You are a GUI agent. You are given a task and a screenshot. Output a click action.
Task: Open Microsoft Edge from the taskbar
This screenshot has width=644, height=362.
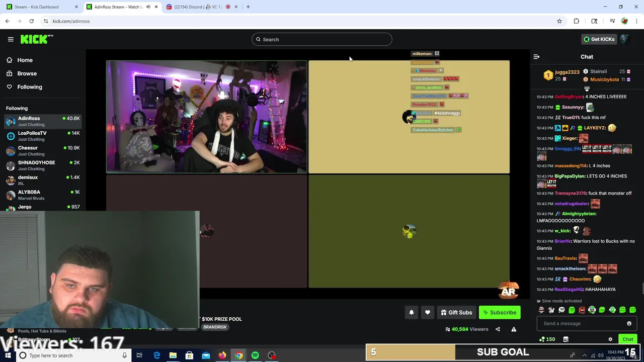pos(156,355)
